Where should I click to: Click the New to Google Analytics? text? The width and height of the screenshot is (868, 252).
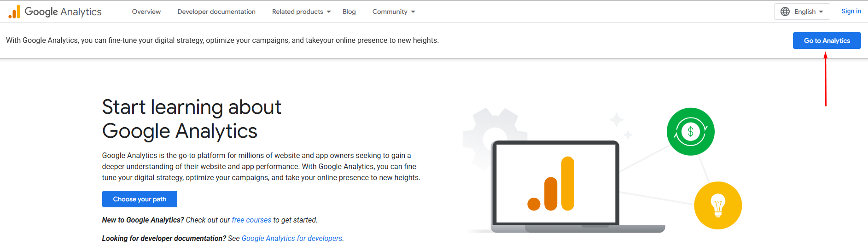(143, 220)
